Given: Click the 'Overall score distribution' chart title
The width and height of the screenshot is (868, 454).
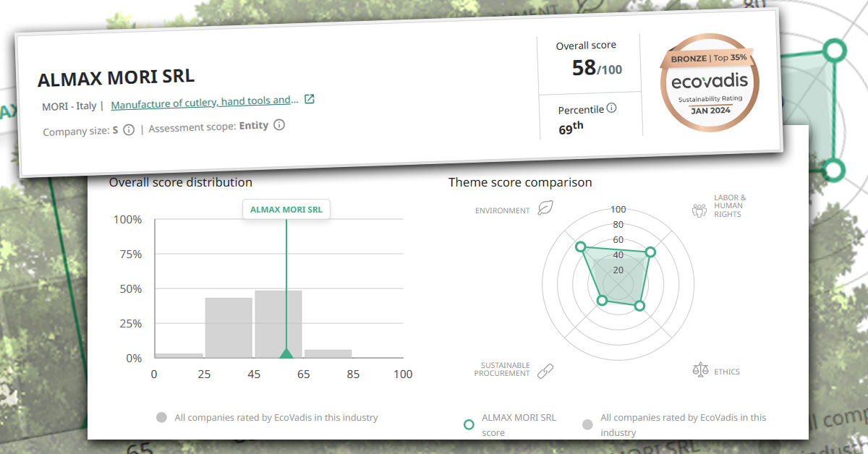Looking at the screenshot, I should click(181, 182).
